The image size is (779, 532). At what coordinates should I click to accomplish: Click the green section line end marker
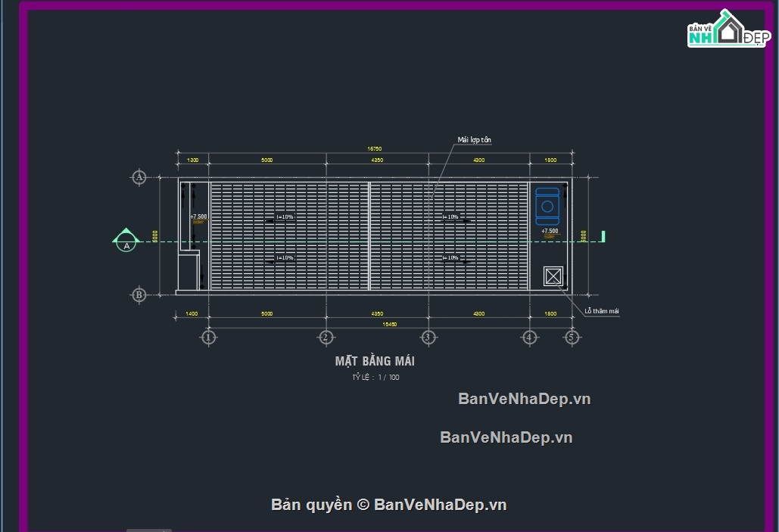(603, 236)
